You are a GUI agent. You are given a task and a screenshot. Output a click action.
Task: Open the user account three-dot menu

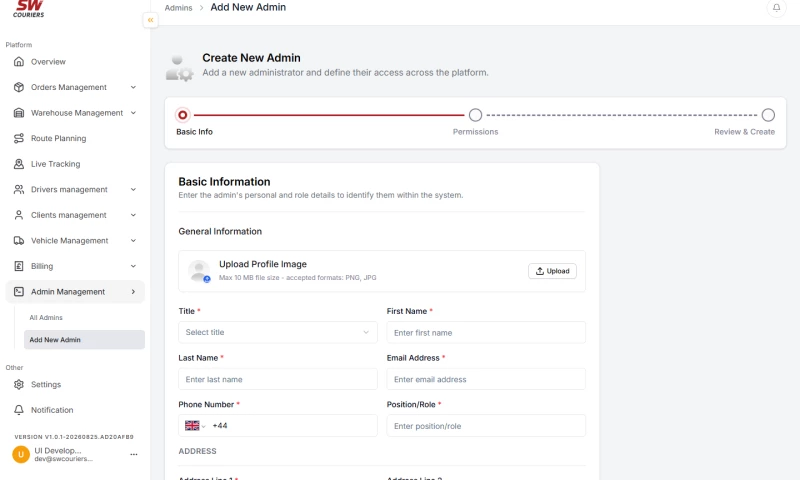tap(134, 454)
